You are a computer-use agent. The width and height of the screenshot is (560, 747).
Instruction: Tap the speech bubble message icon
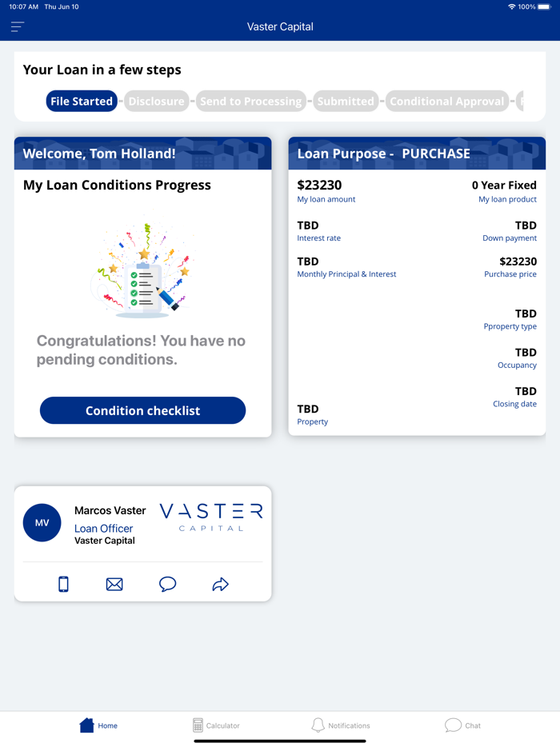167,585
